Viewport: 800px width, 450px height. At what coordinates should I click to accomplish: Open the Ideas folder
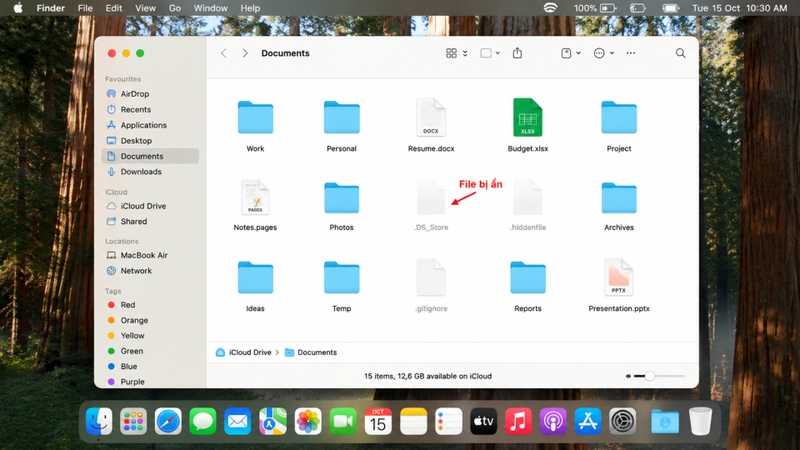(x=255, y=278)
